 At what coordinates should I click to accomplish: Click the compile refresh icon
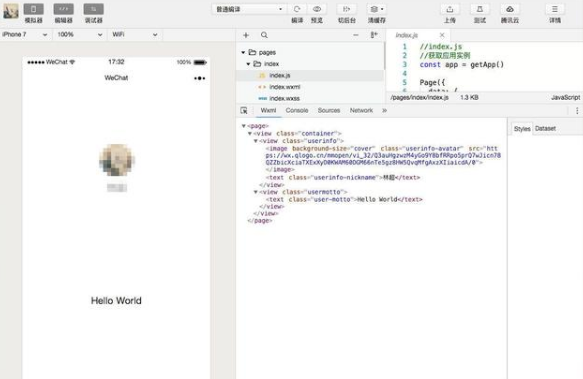(x=297, y=9)
